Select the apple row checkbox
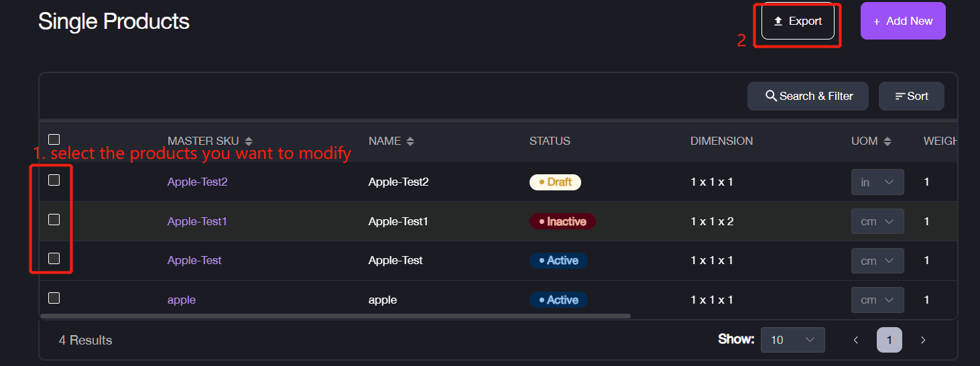 pyautogui.click(x=54, y=298)
